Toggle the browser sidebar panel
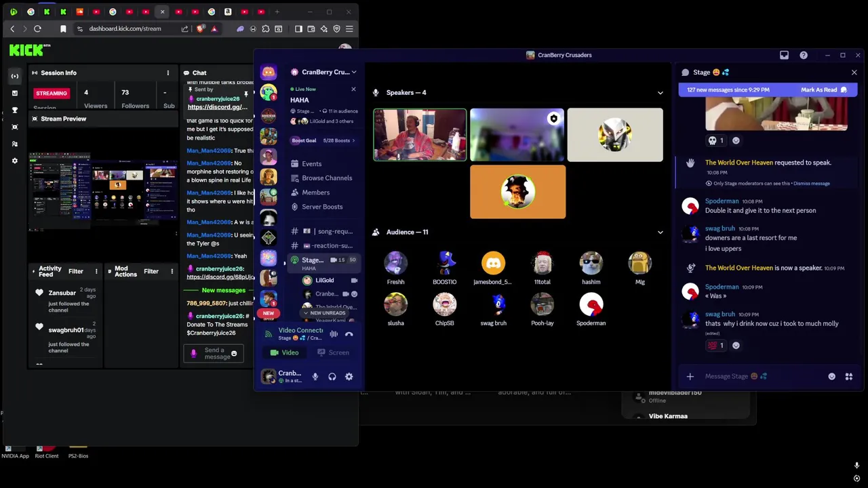The height and width of the screenshot is (488, 868). pyautogui.click(x=298, y=29)
